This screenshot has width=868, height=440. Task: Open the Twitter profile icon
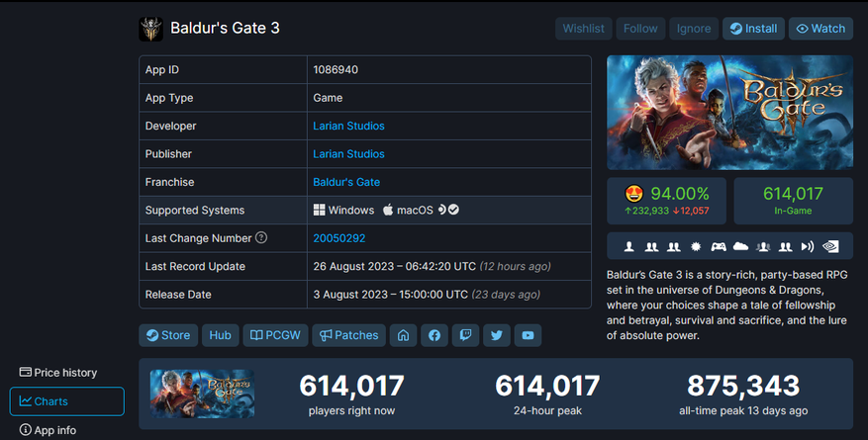[x=497, y=335]
